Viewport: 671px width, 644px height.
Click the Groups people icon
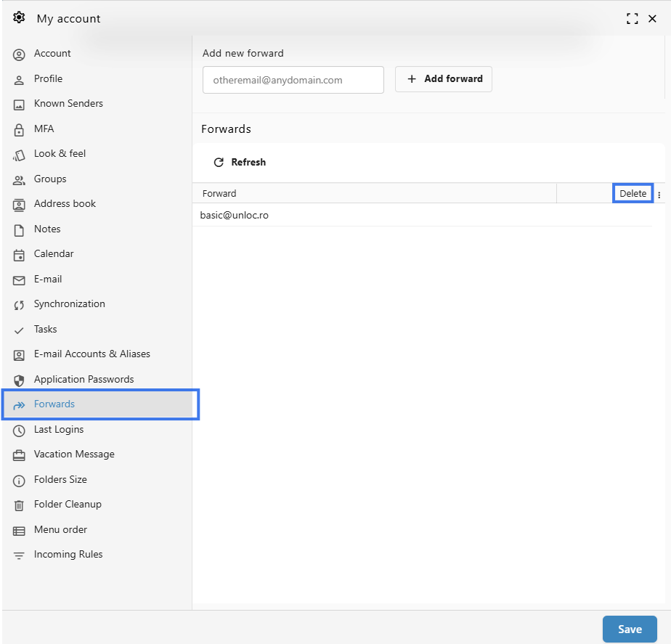(19, 180)
